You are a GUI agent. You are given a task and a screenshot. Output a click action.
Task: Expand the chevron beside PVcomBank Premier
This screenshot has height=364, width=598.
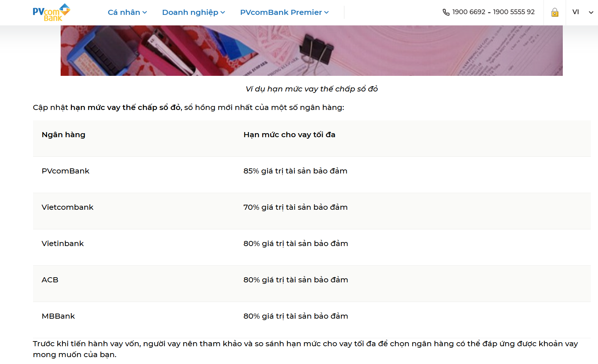(326, 13)
